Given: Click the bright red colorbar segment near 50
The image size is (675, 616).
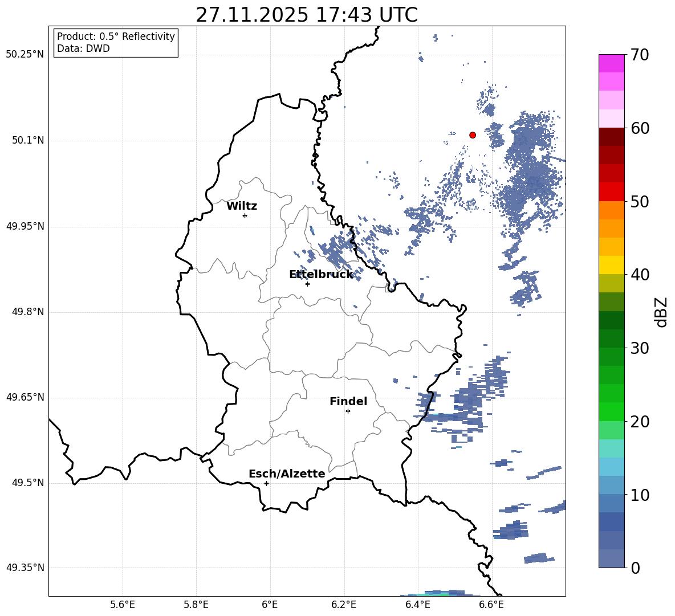Looking at the screenshot, I should [612, 192].
